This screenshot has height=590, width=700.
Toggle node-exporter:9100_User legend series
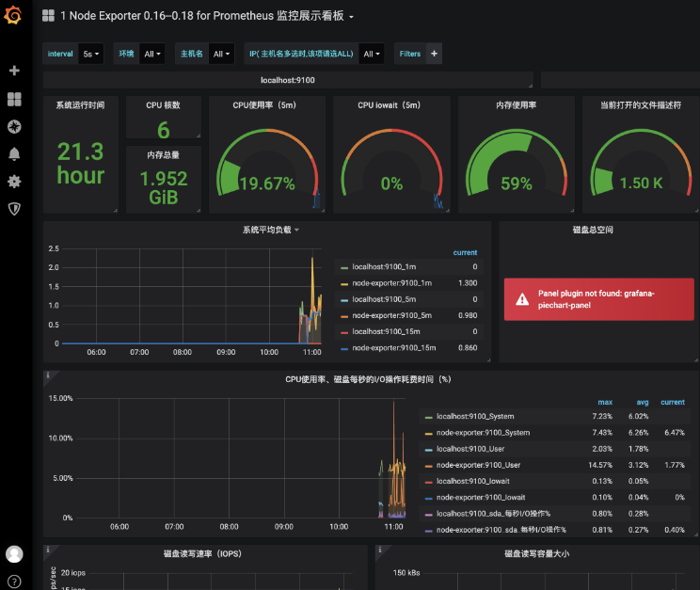(479, 465)
